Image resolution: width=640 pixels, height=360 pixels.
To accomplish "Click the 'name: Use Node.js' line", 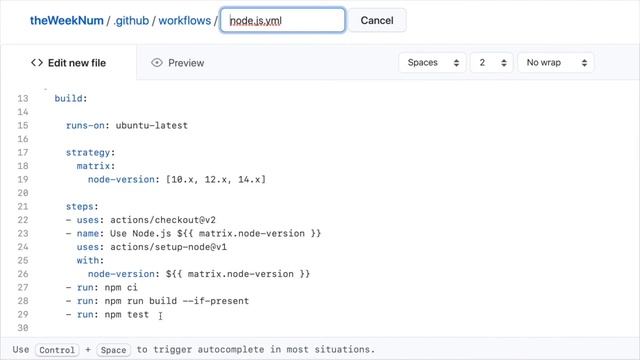I will click(x=193, y=233).
